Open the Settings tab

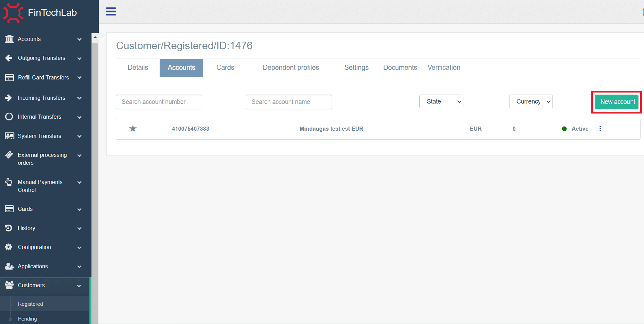coord(356,67)
